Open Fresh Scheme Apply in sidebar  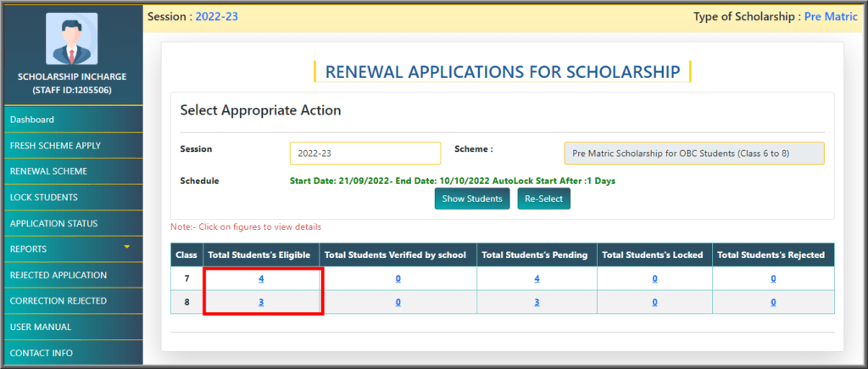point(74,146)
